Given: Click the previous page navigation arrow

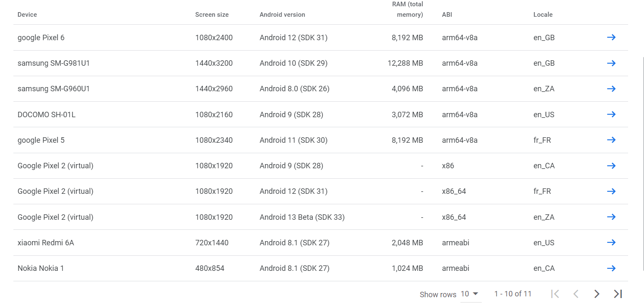Looking at the screenshot, I should point(576,294).
